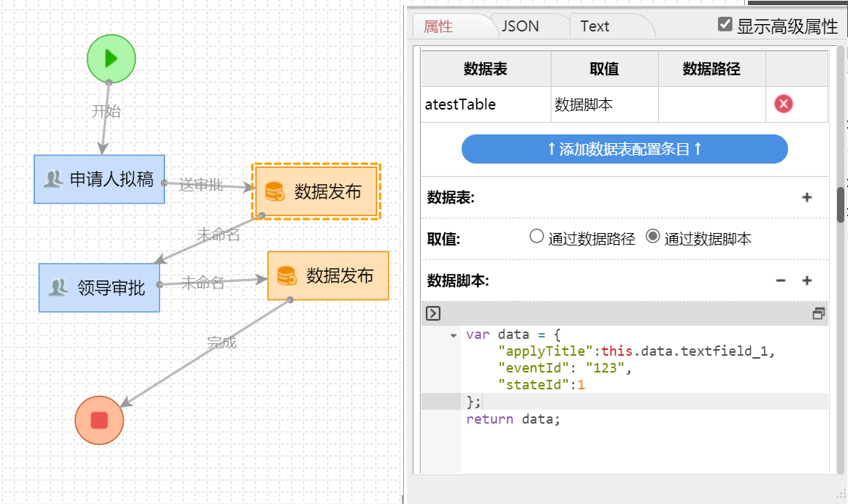Select the 通过数据脚本 radio option
The height and width of the screenshot is (504, 848).
pyautogui.click(x=653, y=237)
